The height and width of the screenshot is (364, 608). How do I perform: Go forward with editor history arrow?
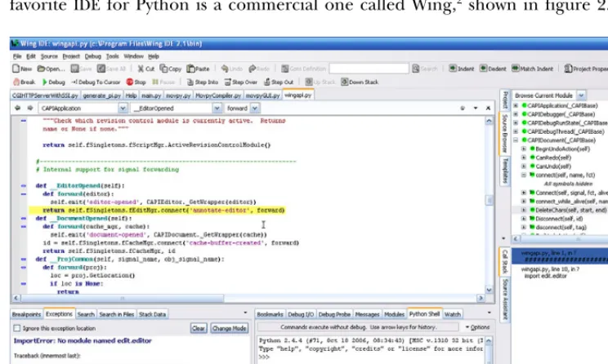pyautogui.click(x=30, y=108)
